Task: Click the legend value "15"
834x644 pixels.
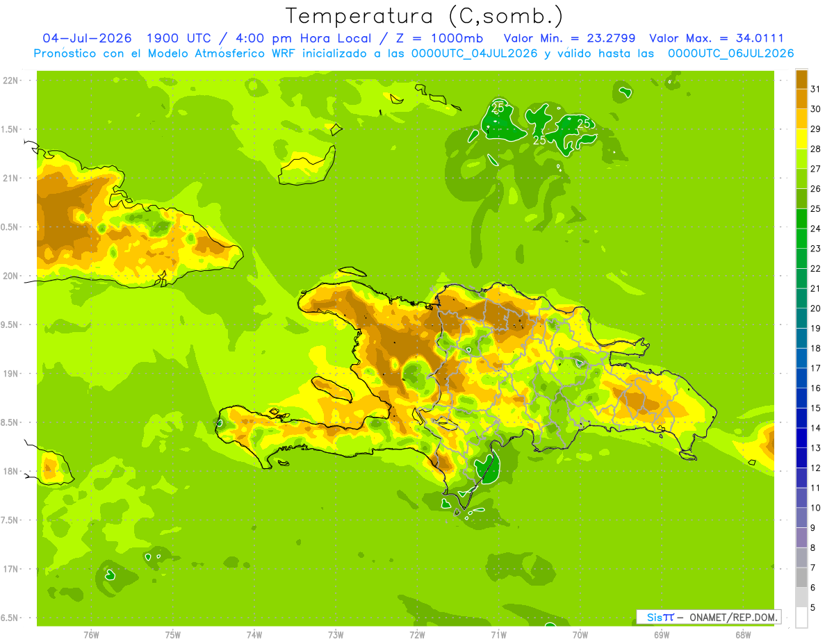Action: coord(816,408)
